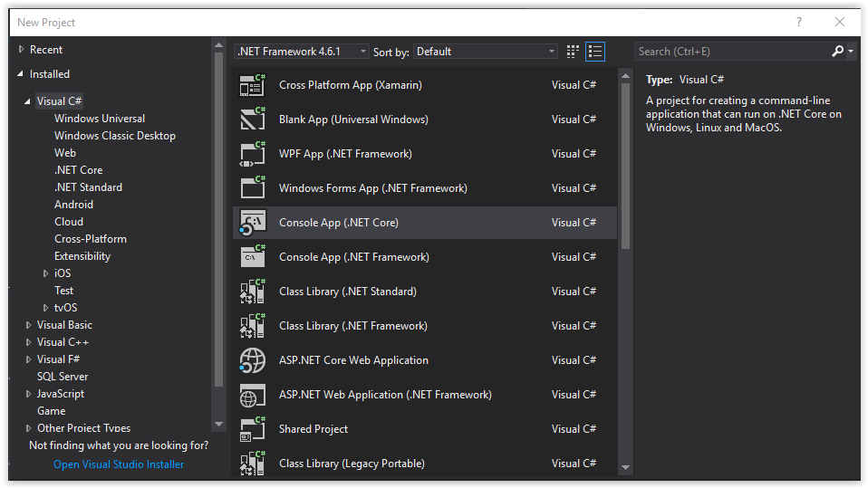The height and width of the screenshot is (488, 868).
Task: Click scroll up arrow of category tree
Action: pyautogui.click(x=218, y=45)
